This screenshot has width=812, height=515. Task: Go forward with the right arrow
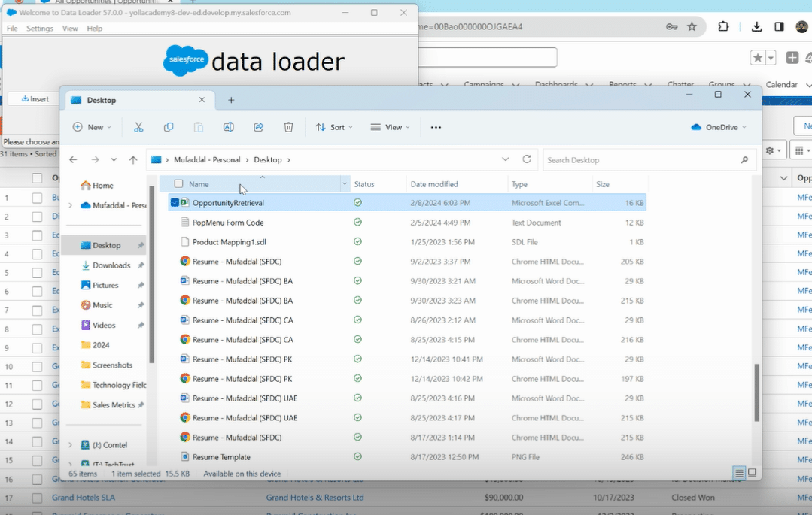pyautogui.click(x=95, y=160)
